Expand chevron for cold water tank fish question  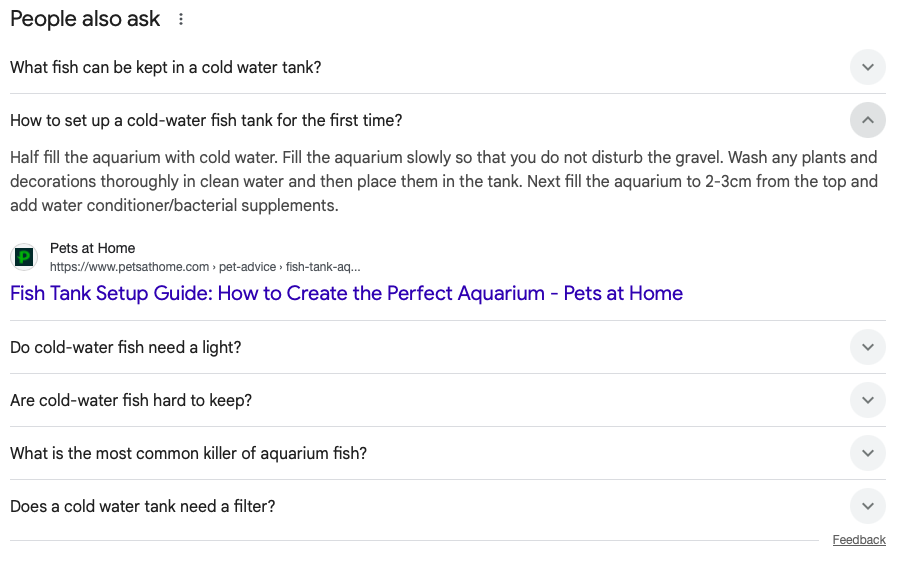(x=867, y=67)
